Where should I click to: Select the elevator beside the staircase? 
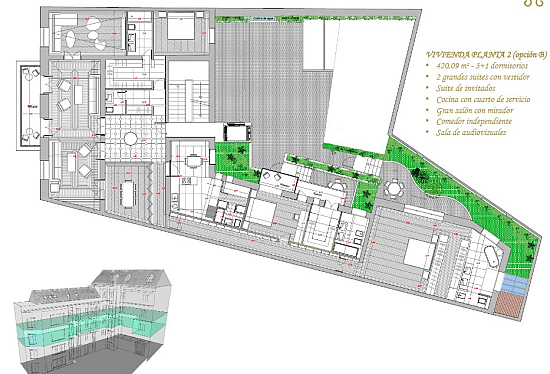click(x=237, y=132)
